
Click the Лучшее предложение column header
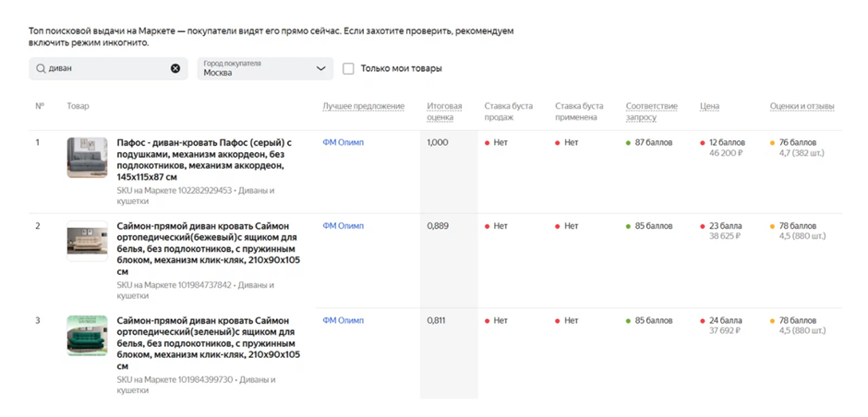coord(364,106)
